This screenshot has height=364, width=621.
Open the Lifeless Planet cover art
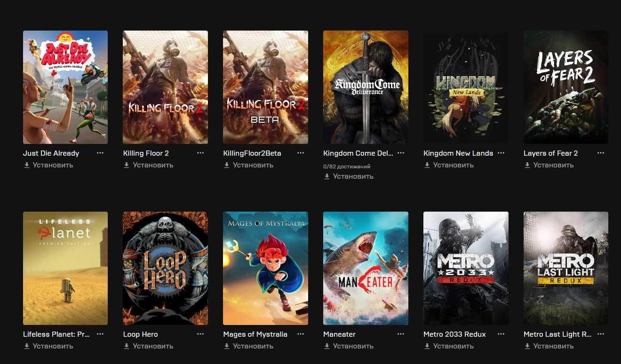(x=65, y=268)
